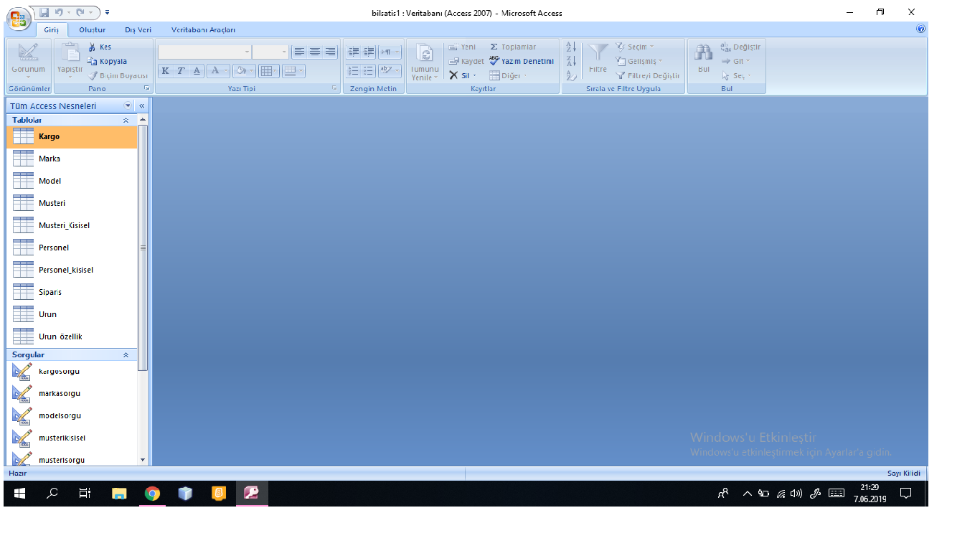Switch to the Oluştur ribbon tab
The image size is (980, 551).
point(93,30)
